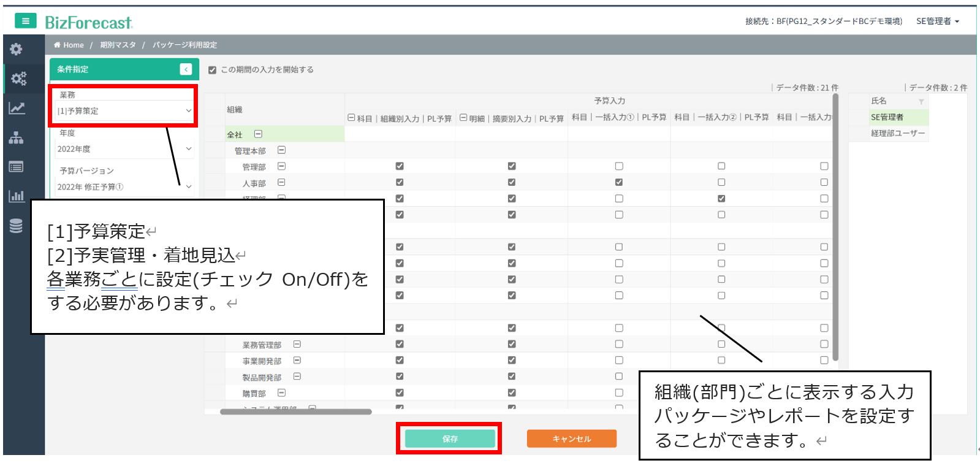Click the hamburger menu button beside BizForecast
Screen dimensions: 980x463
(x=25, y=21)
